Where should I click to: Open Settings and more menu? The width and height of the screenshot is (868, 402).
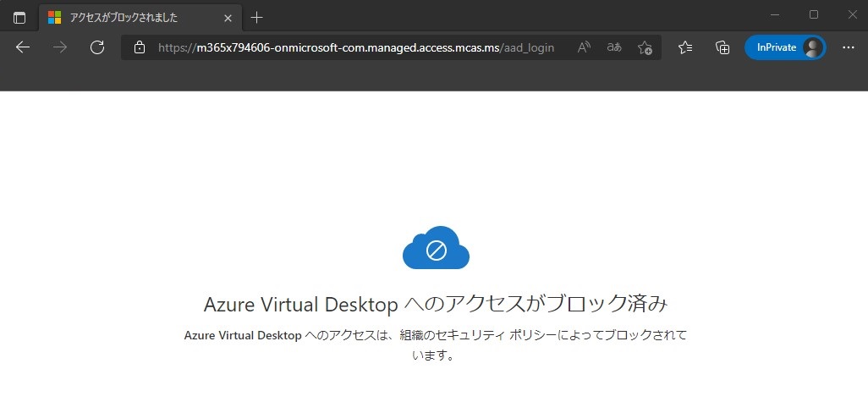[x=849, y=48]
